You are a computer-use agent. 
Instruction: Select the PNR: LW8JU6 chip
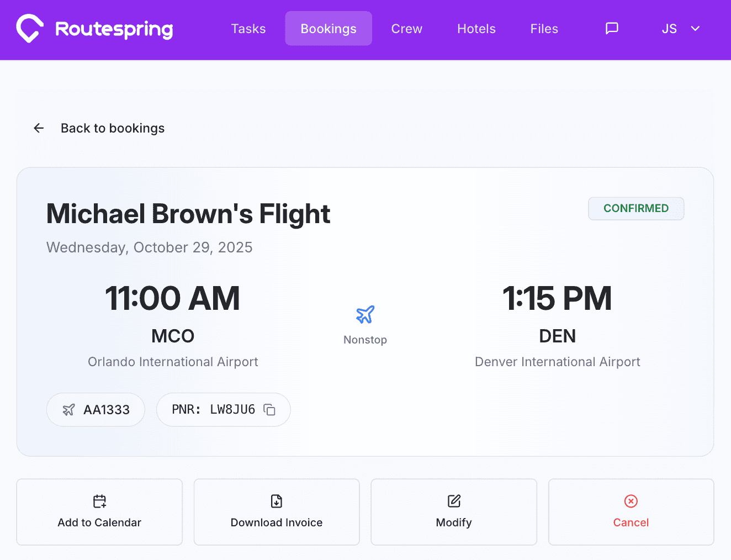(223, 409)
